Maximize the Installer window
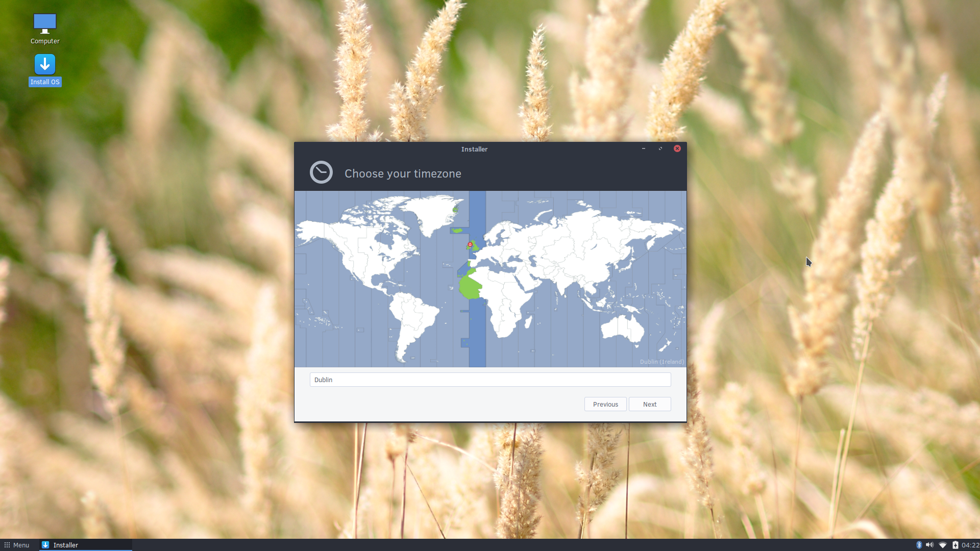This screenshot has height=551, width=980. tap(660, 148)
